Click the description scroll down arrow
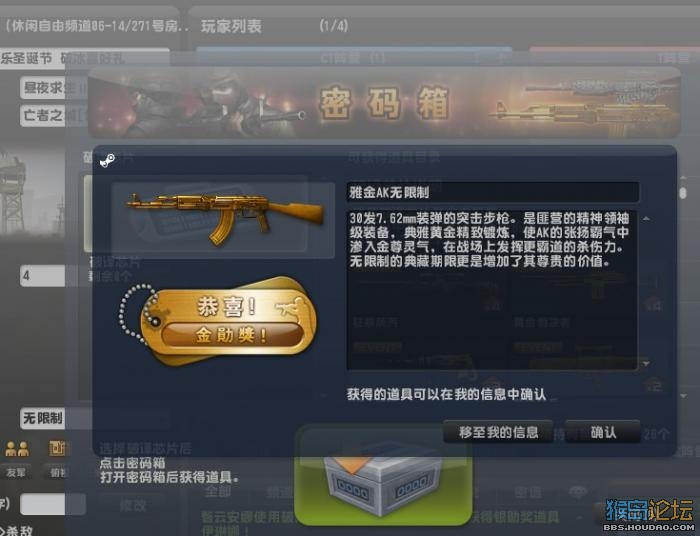This screenshot has height=536, width=700. coord(646,364)
